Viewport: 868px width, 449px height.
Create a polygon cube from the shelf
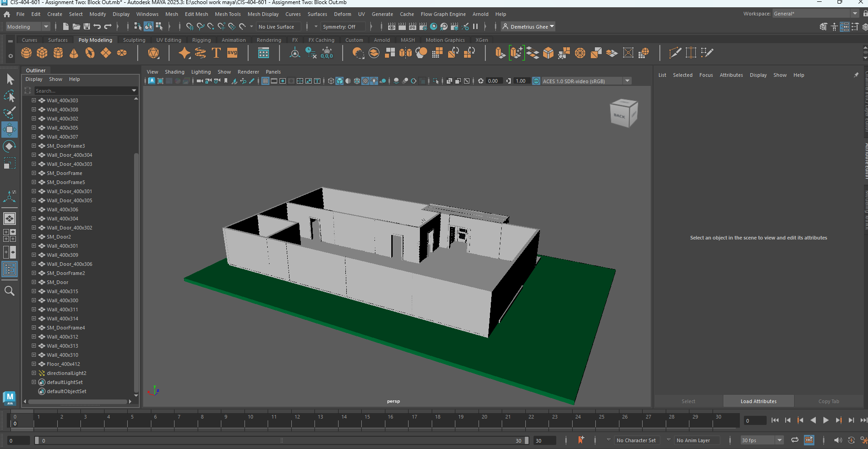tap(42, 53)
